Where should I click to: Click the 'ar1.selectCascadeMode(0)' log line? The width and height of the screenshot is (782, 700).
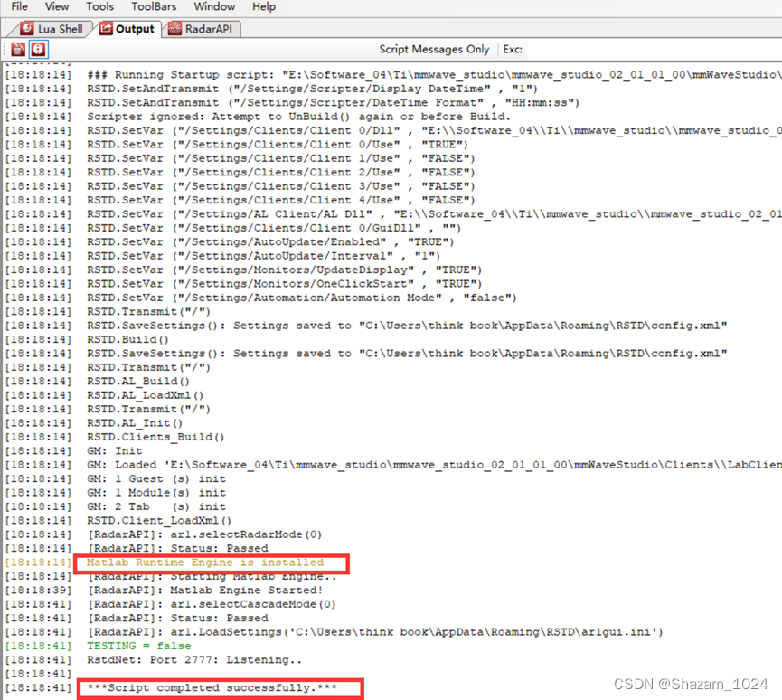coord(212,604)
